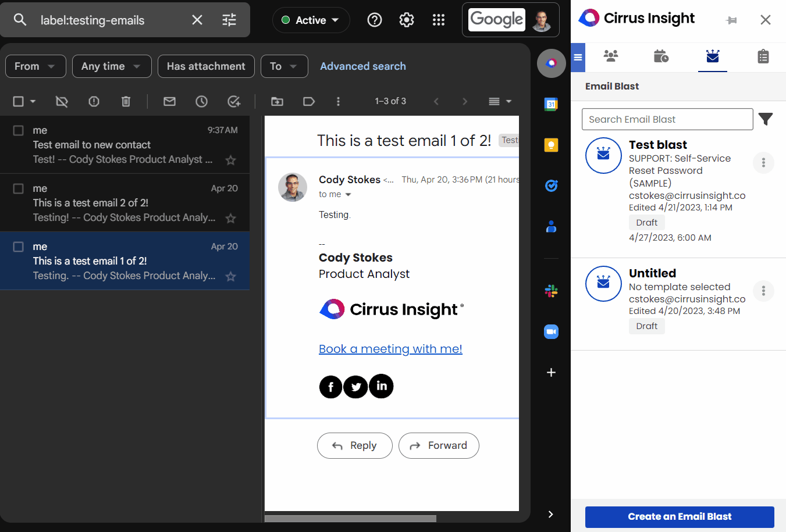Add to Tasks icon

pos(234,102)
